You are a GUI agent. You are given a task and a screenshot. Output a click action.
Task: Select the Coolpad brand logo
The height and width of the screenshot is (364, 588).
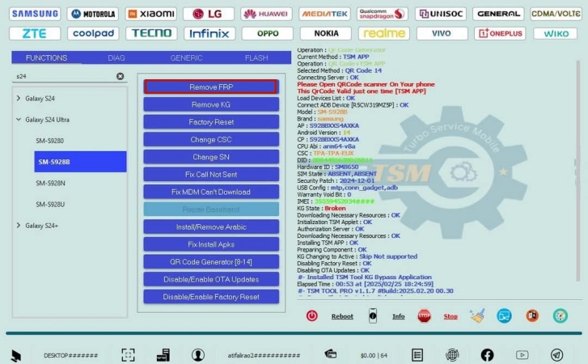[x=93, y=33]
